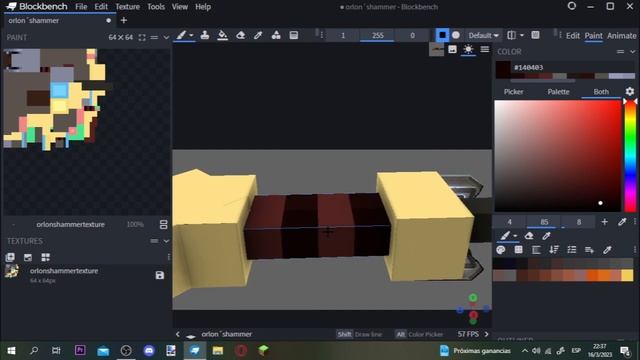Toggle lock alpha channel

tap(535, 36)
